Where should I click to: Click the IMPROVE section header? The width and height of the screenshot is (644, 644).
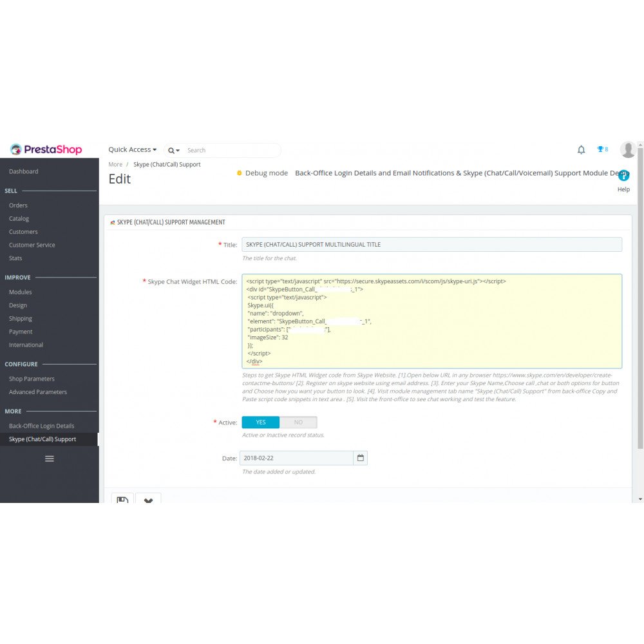pyautogui.click(x=17, y=278)
